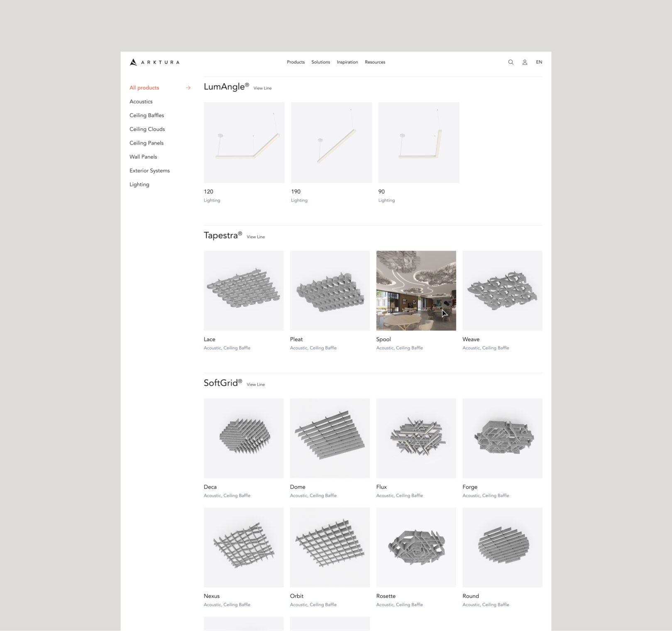Screen dimensions: 672x631
Task: Open the EN language selector
Action: coord(539,62)
